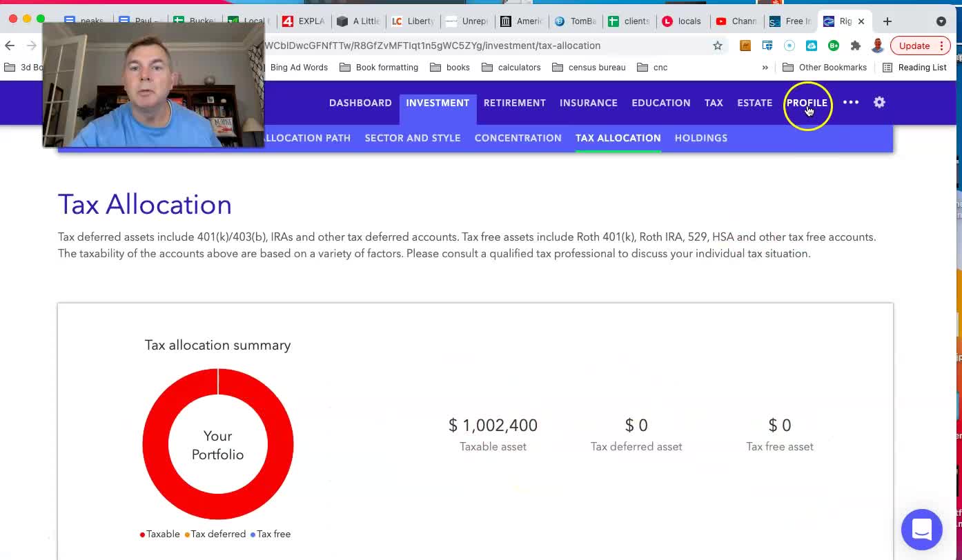Open the chat support bubble
The width and height of the screenshot is (962, 560).
(921, 530)
